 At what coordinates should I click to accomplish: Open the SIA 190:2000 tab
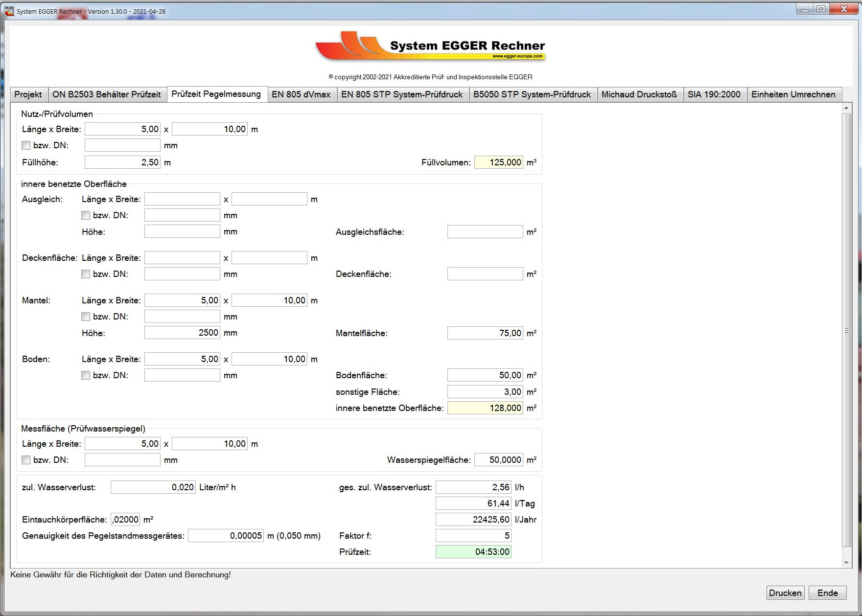(x=715, y=94)
